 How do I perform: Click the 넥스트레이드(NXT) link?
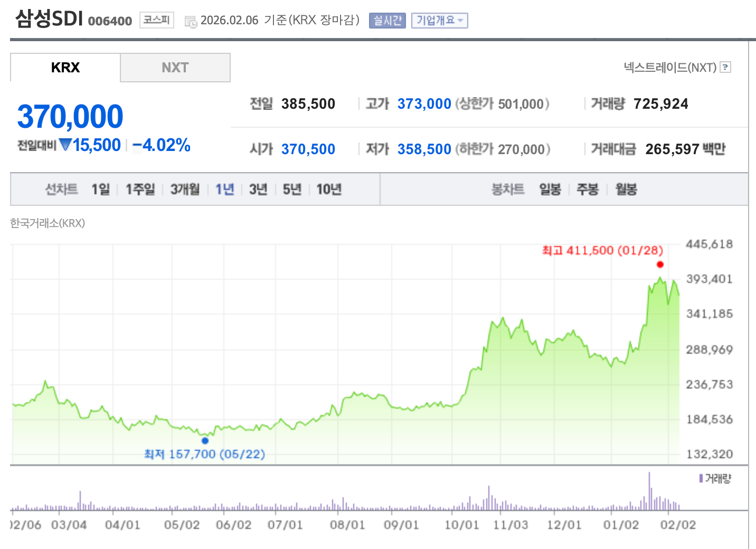(670, 67)
